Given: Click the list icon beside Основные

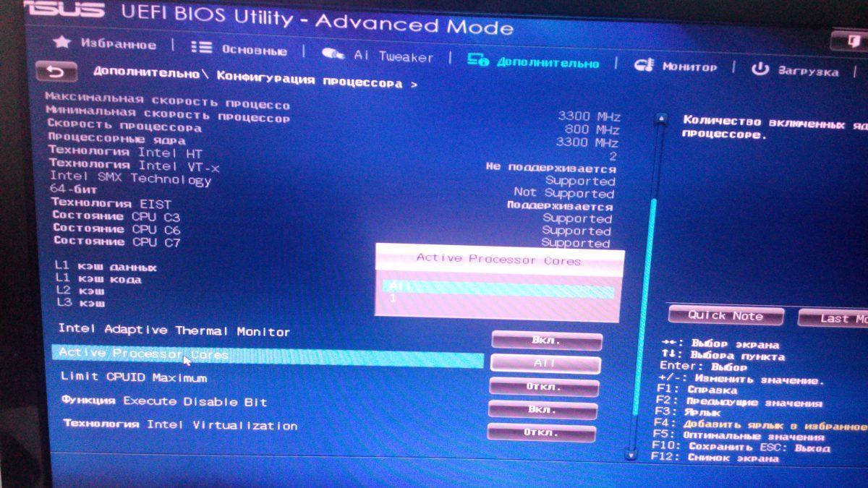Looking at the screenshot, I should 201,47.
